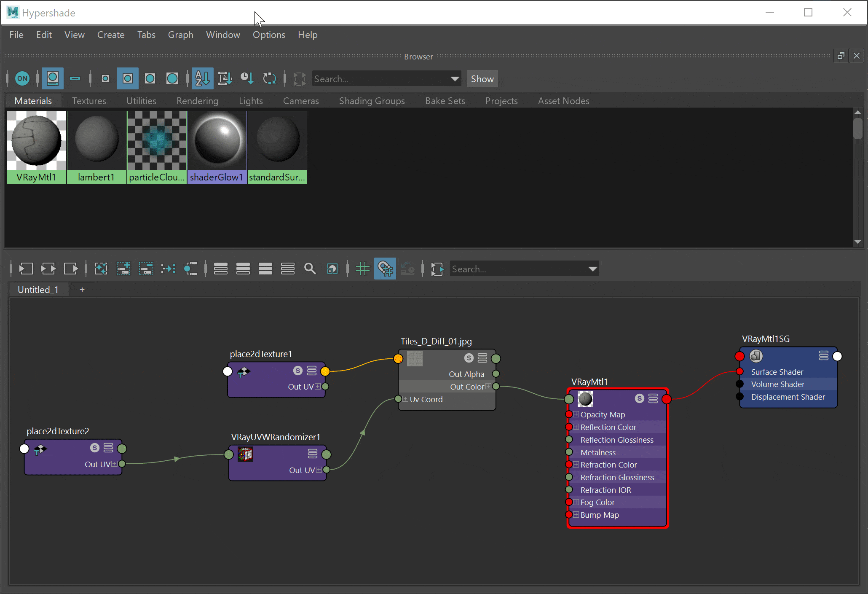Click the Show button
The image size is (868, 594).
pyautogui.click(x=482, y=79)
